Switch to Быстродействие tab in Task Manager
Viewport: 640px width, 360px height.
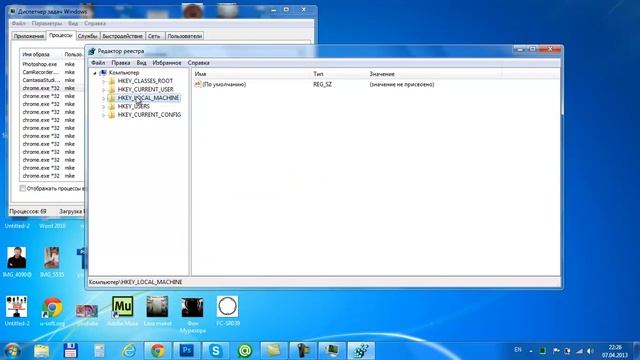122,36
